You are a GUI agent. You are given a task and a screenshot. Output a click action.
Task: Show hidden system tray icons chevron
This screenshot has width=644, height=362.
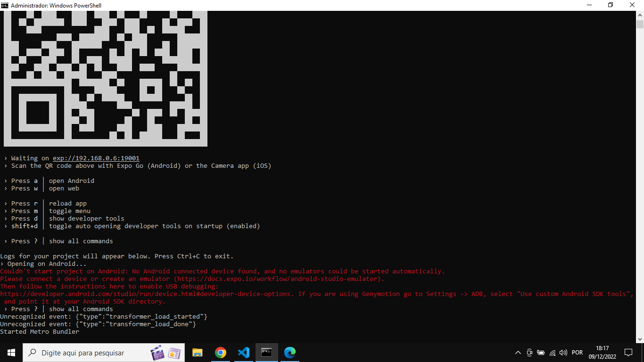[x=518, y=353]
